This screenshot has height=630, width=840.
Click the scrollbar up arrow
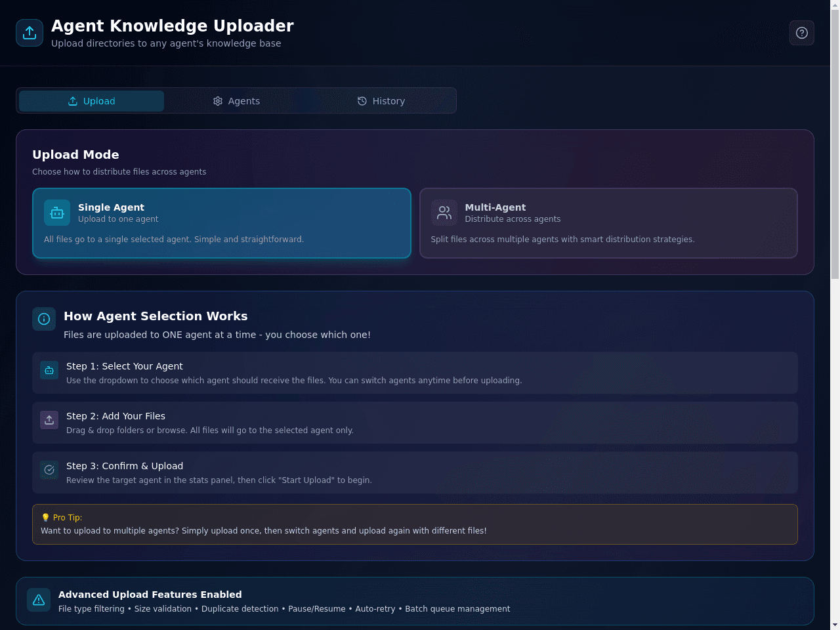[x=835, y=5]
